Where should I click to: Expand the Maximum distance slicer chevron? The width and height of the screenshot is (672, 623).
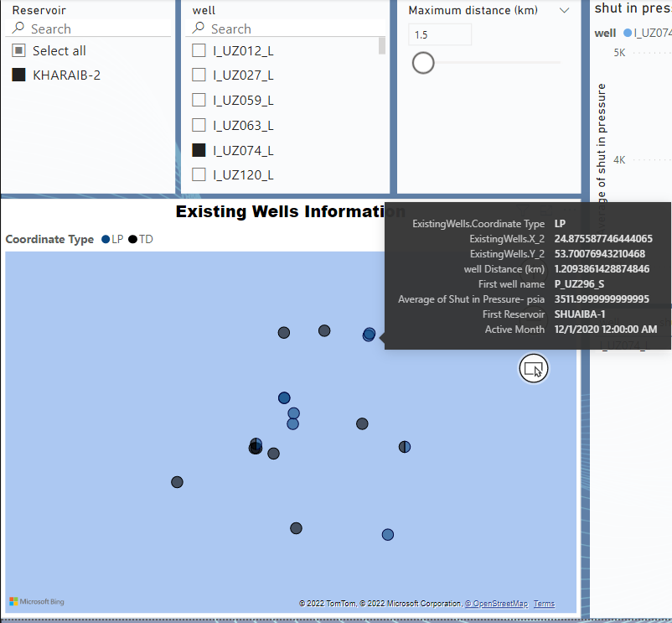[565, 10]
